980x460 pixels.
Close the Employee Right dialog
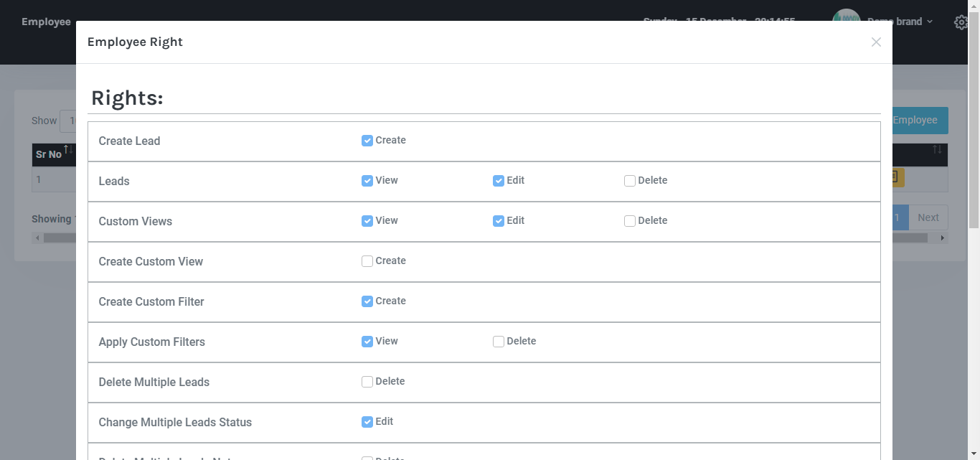point(875,42)
